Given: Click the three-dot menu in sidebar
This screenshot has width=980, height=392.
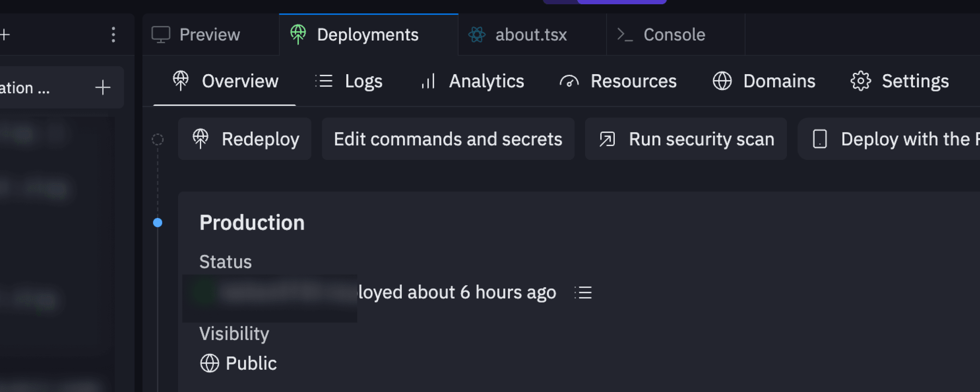Looking at the screenshot, I should (113, 35).
